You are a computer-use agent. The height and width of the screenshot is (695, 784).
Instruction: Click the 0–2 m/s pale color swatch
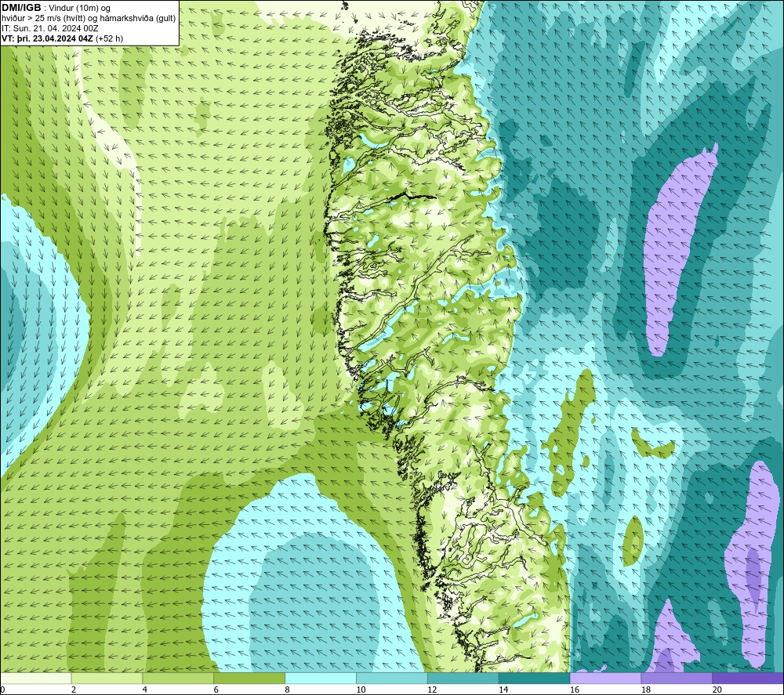pyautogui.click(x=35, y=678)
